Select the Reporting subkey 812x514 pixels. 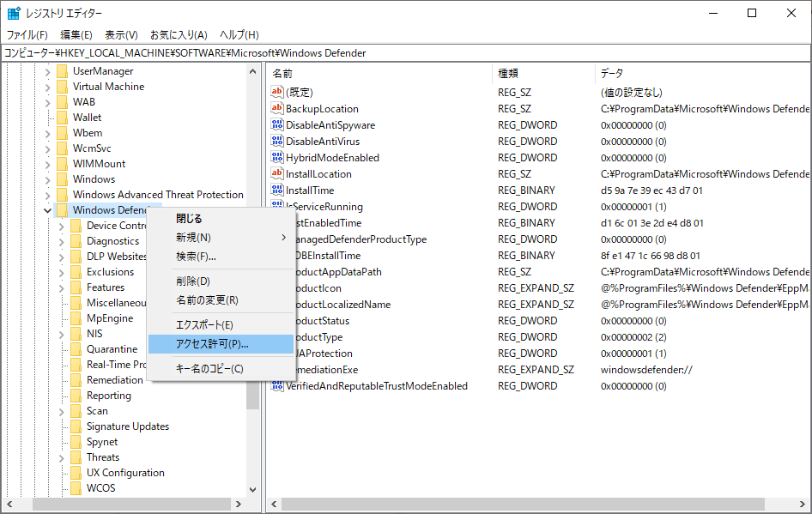(109, 396)
